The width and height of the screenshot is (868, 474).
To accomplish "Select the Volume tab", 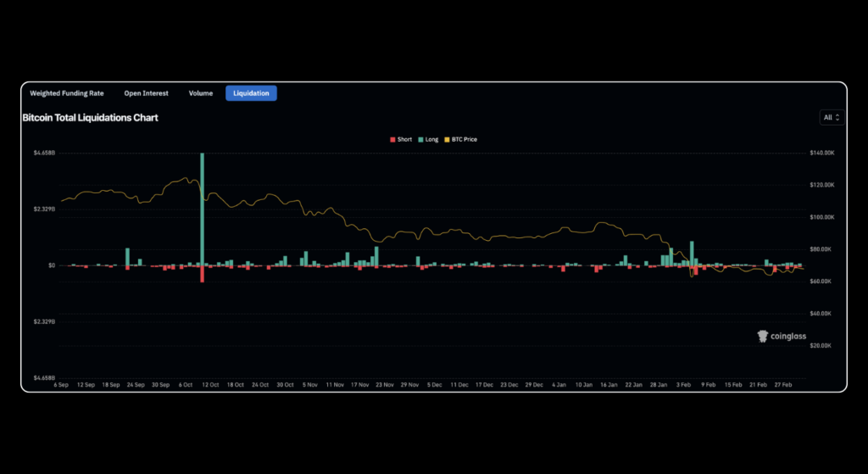I will click(x=200, y=93).
